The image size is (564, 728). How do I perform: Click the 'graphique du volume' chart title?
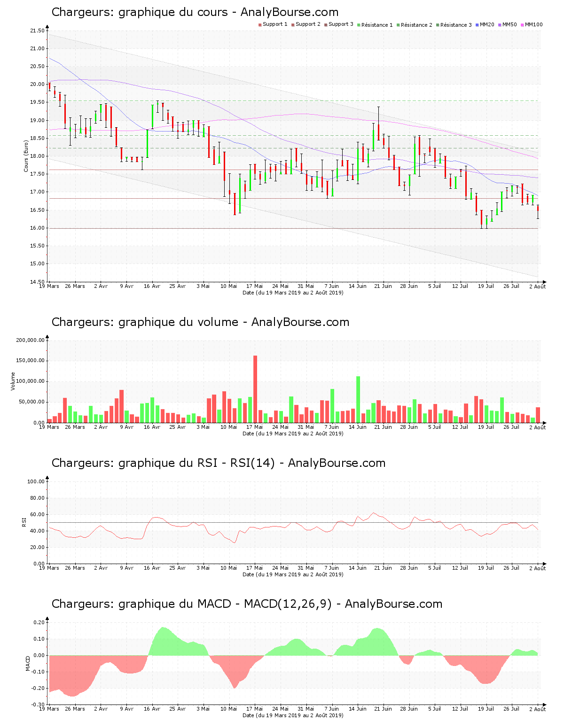pos(200,322)
